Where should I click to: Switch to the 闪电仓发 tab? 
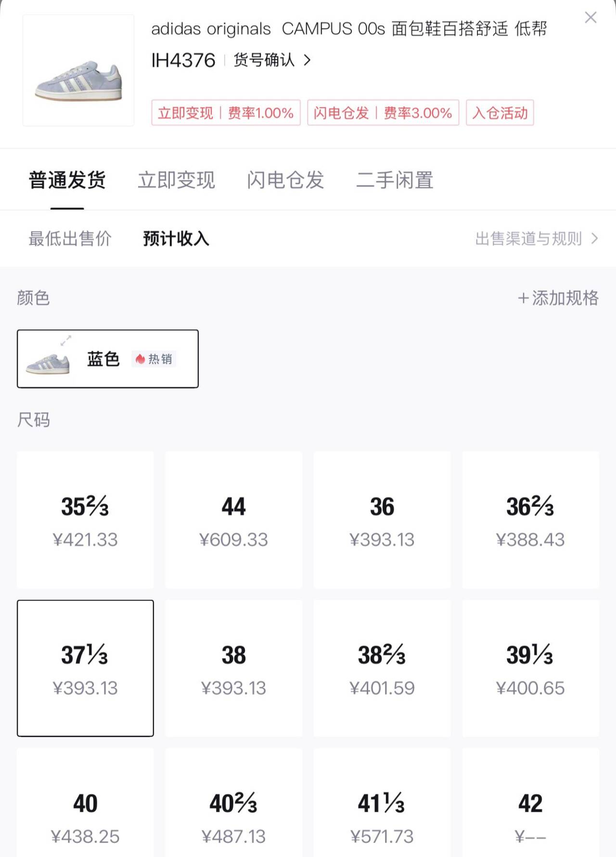tap(285, 181)
